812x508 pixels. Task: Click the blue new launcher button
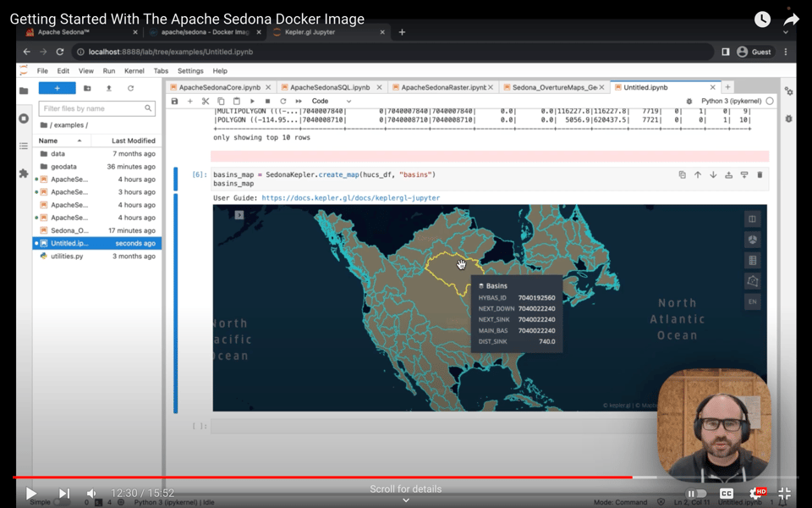click(x=57, y=88)
